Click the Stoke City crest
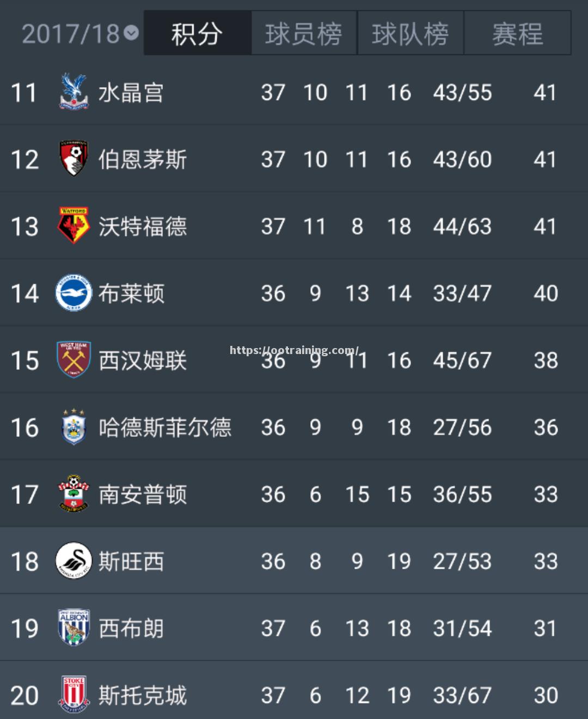Image resolution: width=588 pixels, height=719 pixels. tap(73, 694)
